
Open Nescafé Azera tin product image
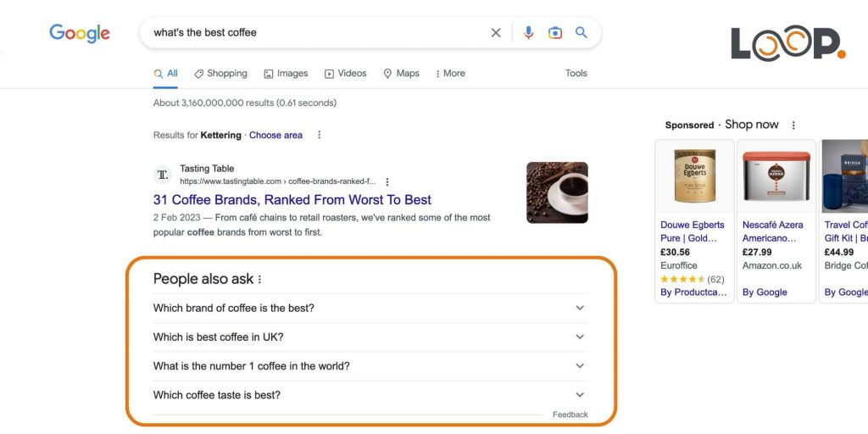(x=776, y=176)
